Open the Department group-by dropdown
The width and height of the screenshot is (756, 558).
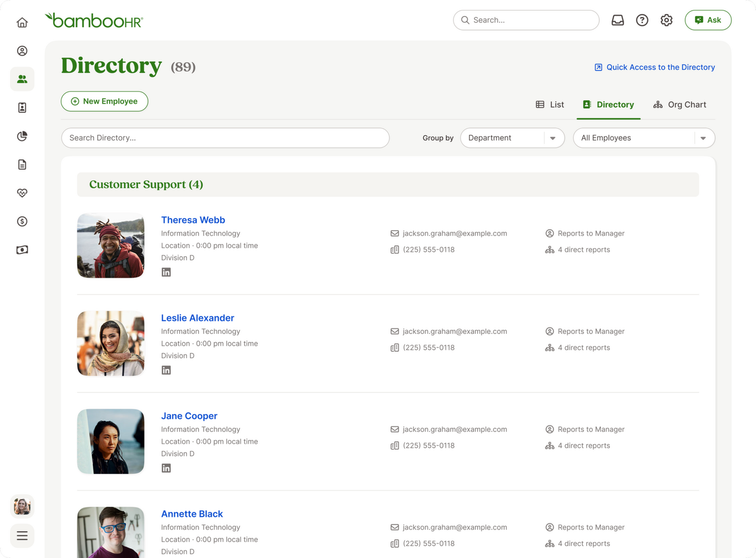(512, 138)
